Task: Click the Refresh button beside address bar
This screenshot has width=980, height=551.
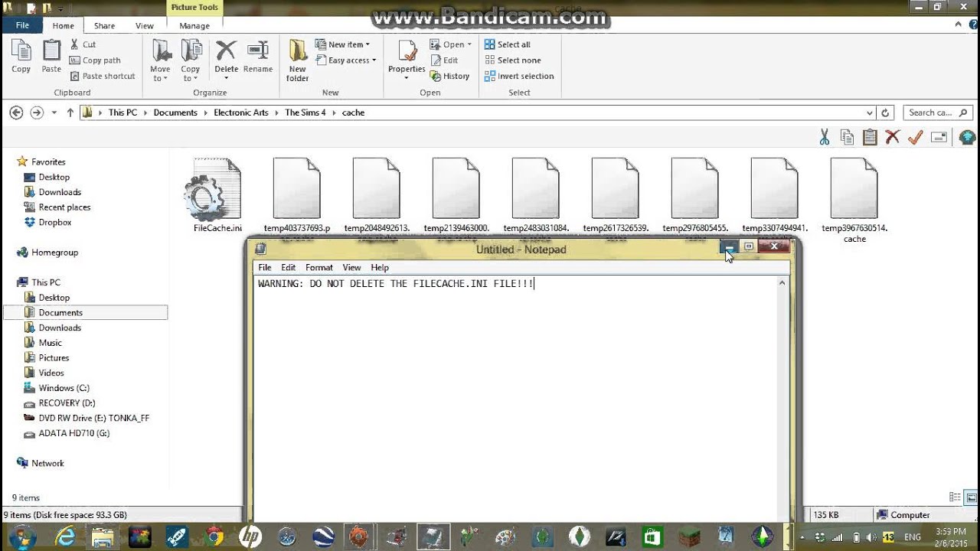Action: point(885,112)
